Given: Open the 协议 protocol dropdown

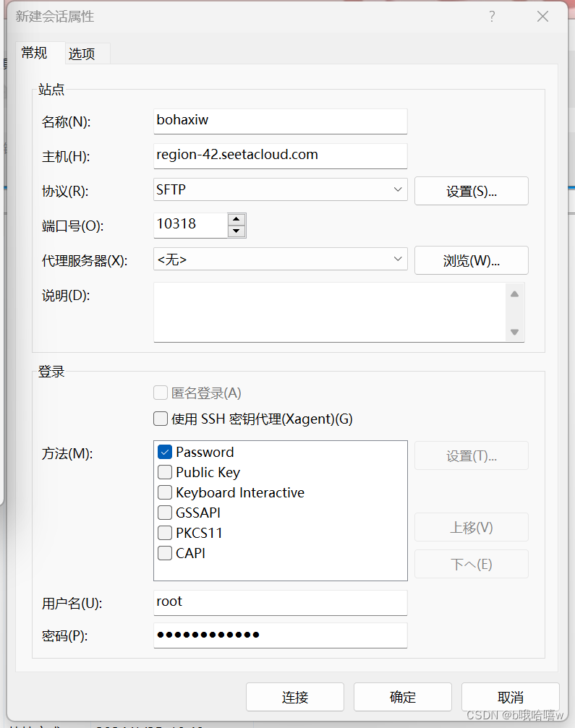Looking at the screenshot, I should click(x=396, y=191).
